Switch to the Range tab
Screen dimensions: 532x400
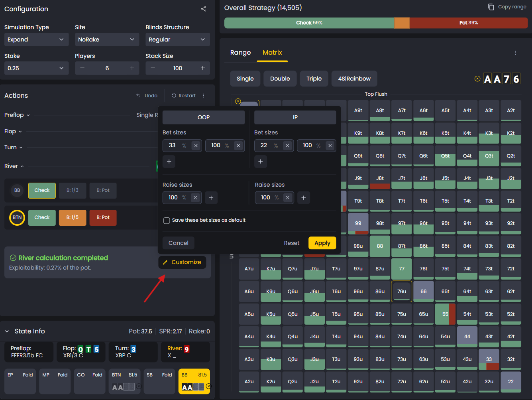pos(240,52)
